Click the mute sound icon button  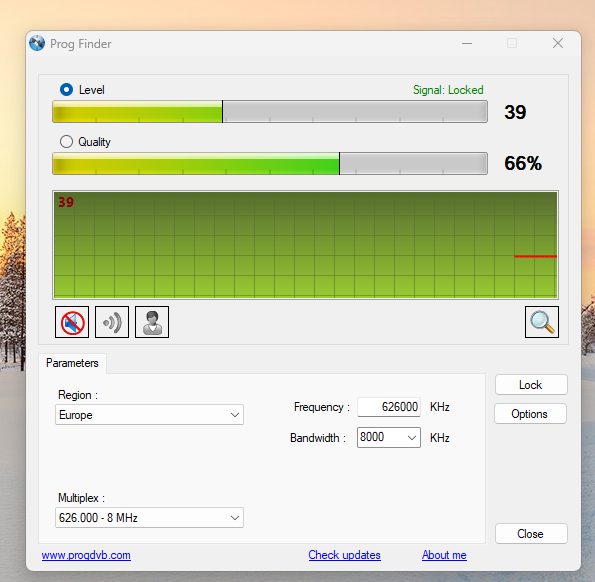click(72, 322)
